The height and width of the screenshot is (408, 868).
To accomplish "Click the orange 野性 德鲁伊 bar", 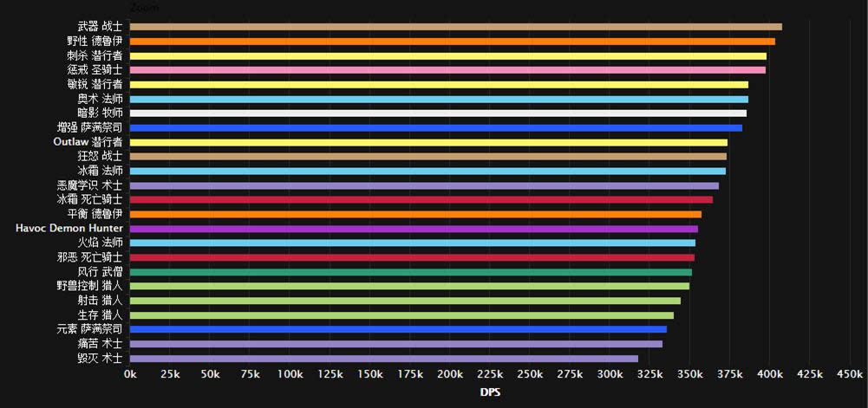I will pyautogui.click(x=452, y=42).
